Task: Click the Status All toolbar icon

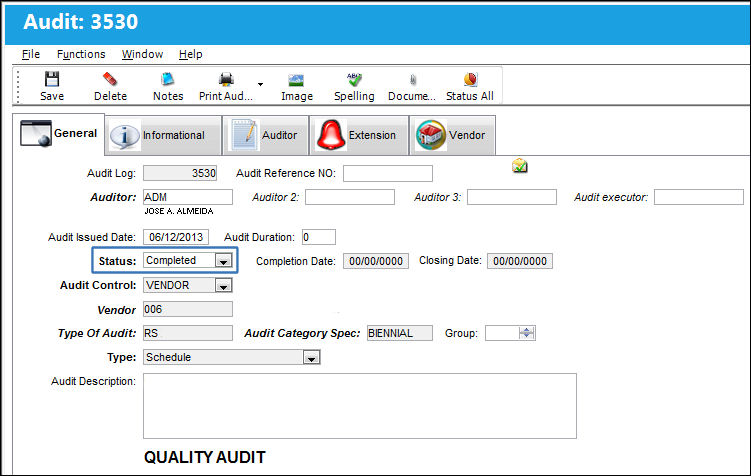Action: (470, 79)
